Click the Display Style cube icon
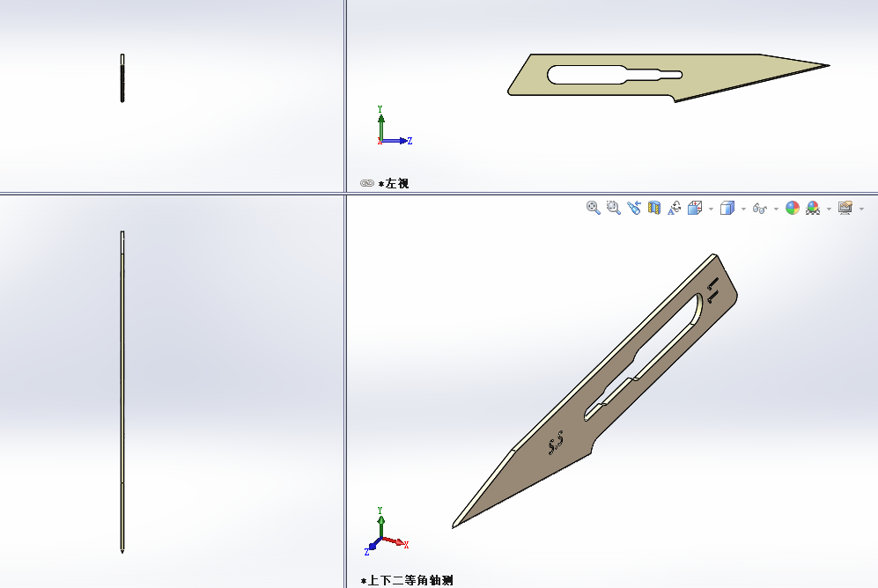This screenshot has width=878, height=588. point(727,208)
